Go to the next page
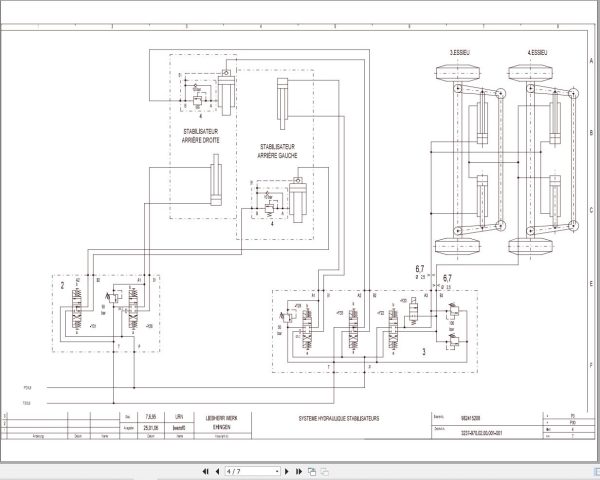600x480 pixels. coord(287,472)
